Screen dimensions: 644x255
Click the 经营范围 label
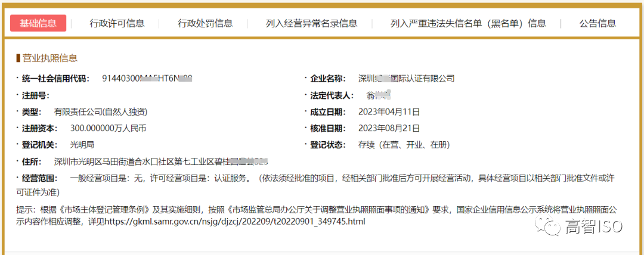click(x=39, y=179)
